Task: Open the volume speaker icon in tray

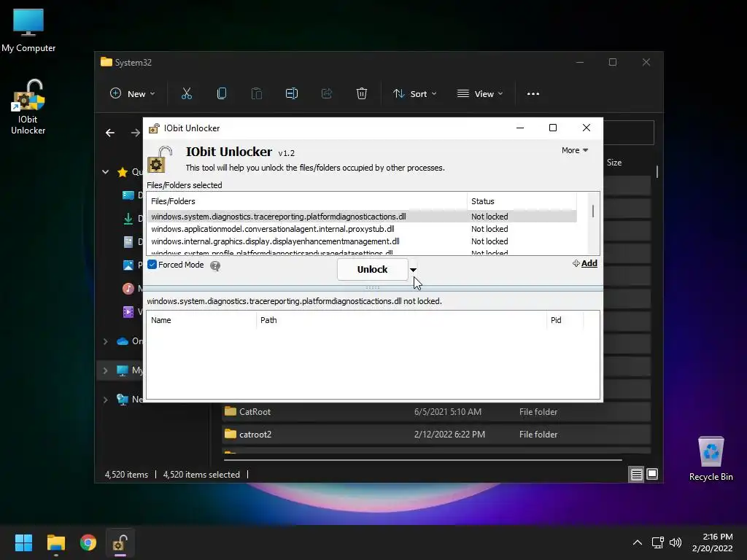Action: click(676, 542)
